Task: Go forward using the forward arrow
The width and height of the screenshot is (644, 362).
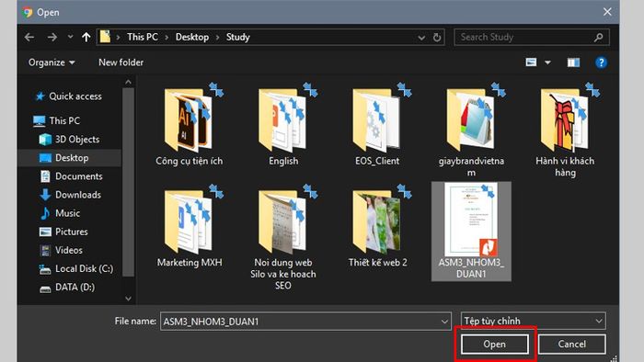Action: pyautogui.click(x=52, y=38)
